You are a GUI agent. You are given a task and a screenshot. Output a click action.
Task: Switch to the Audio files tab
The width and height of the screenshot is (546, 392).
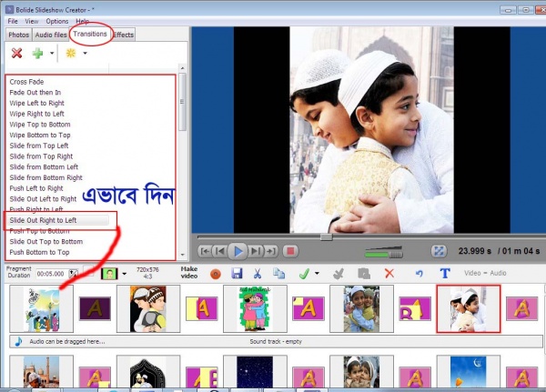point(51,35)
